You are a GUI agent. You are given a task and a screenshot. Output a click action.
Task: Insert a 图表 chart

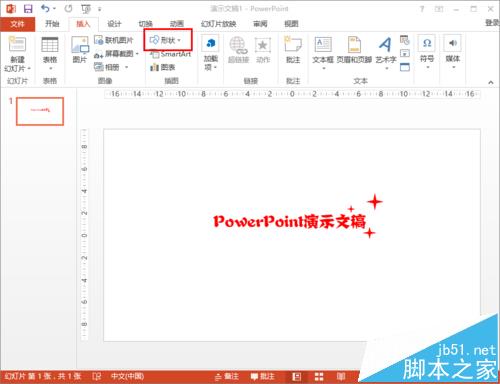coord(163,67)
